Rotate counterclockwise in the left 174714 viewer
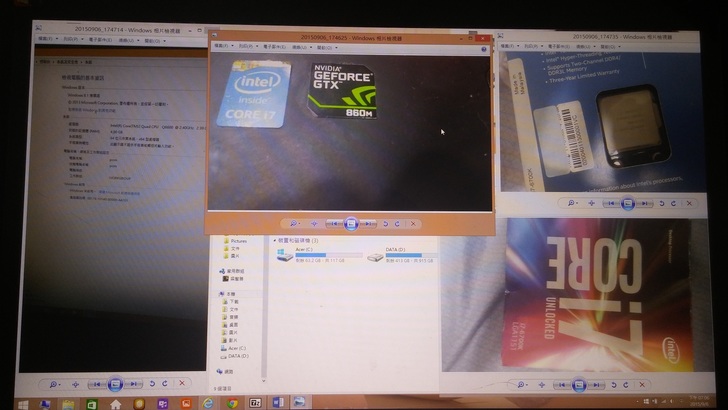Screen dimensions: 728x410 click(x=152, y=384)
